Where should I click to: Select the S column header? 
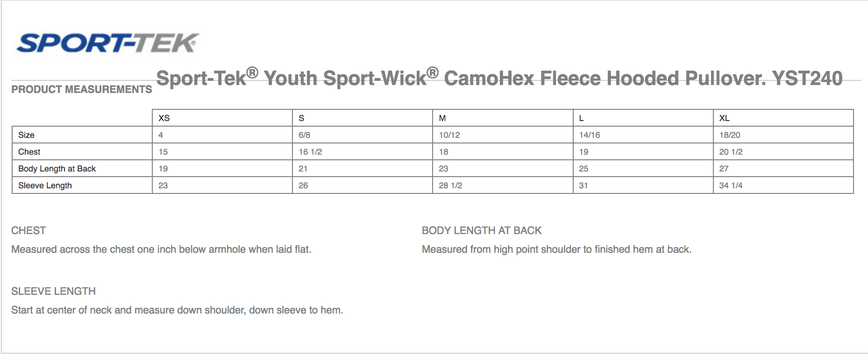pyautogui.click(x=363, y=118)
